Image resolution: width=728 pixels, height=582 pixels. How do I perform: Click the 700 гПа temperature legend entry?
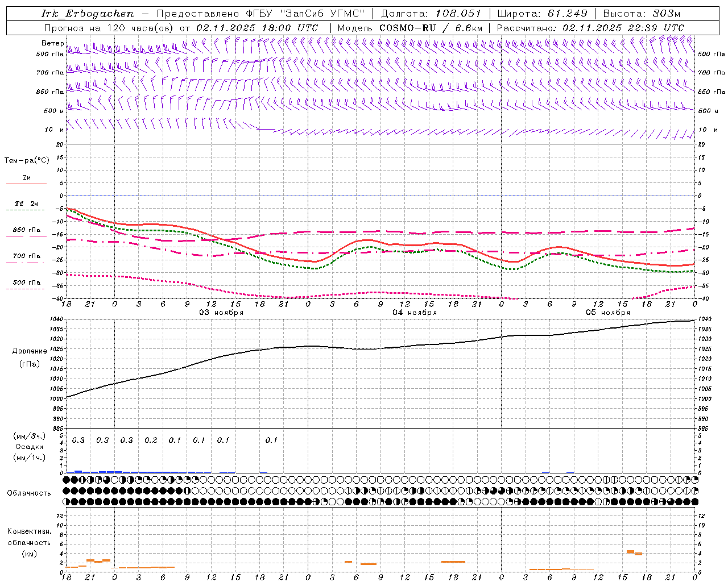coord(27,258)
